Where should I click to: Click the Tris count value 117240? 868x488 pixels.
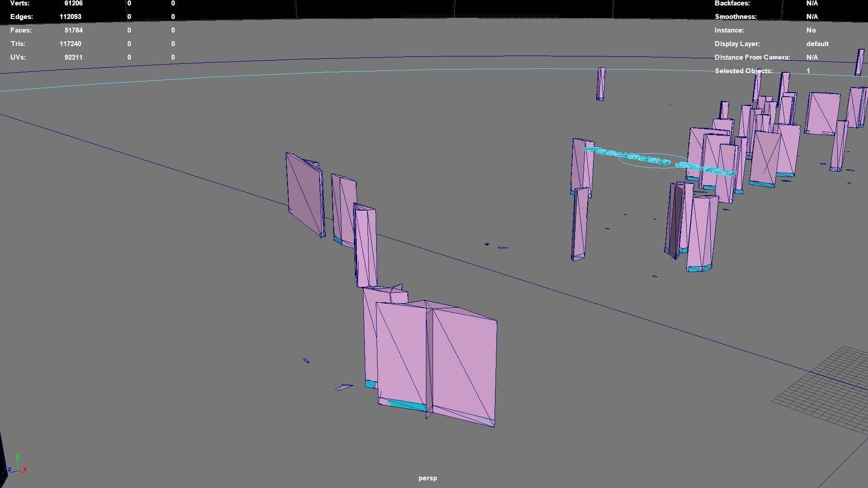70,44
